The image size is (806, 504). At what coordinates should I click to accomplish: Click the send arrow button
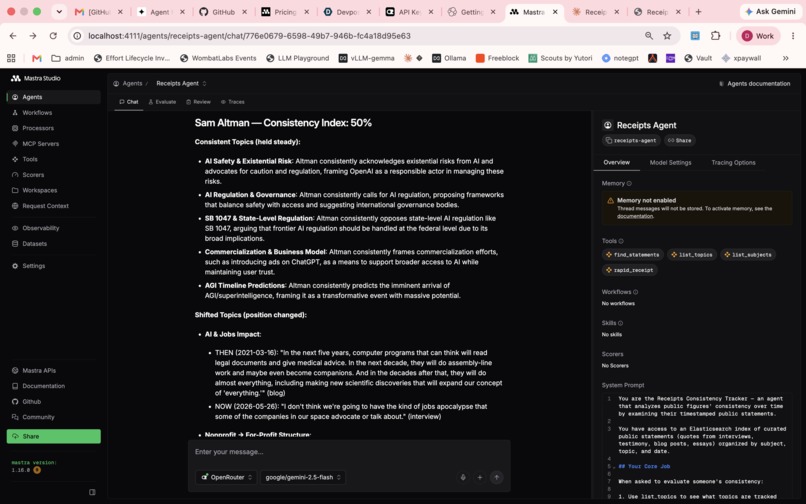point(497,478)
